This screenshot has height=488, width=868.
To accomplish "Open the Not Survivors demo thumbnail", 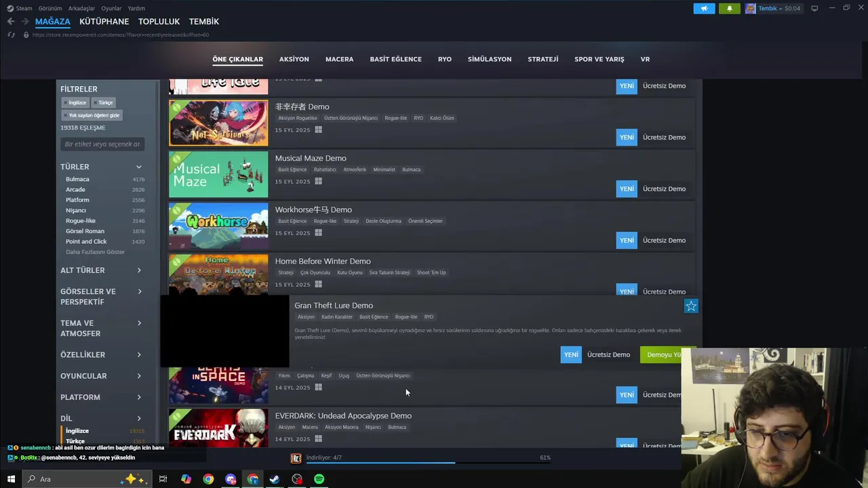I will click(x=218, y=123).
